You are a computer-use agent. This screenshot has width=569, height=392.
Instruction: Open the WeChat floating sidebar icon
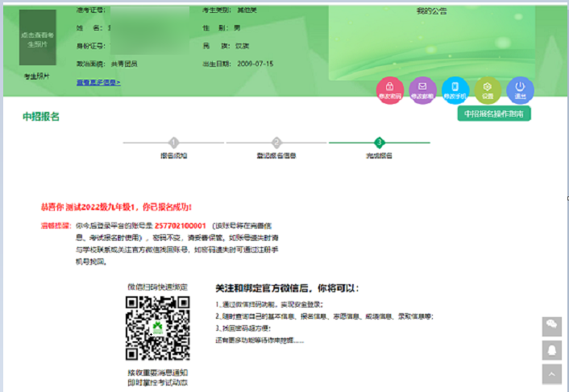(x=551, y=324)
